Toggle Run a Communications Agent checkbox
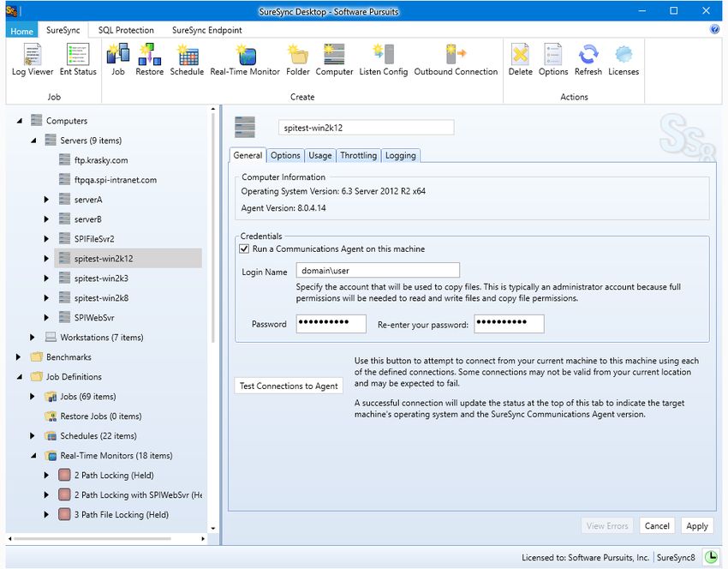Screen dimensions: 728x569 [x=244, y=249]
